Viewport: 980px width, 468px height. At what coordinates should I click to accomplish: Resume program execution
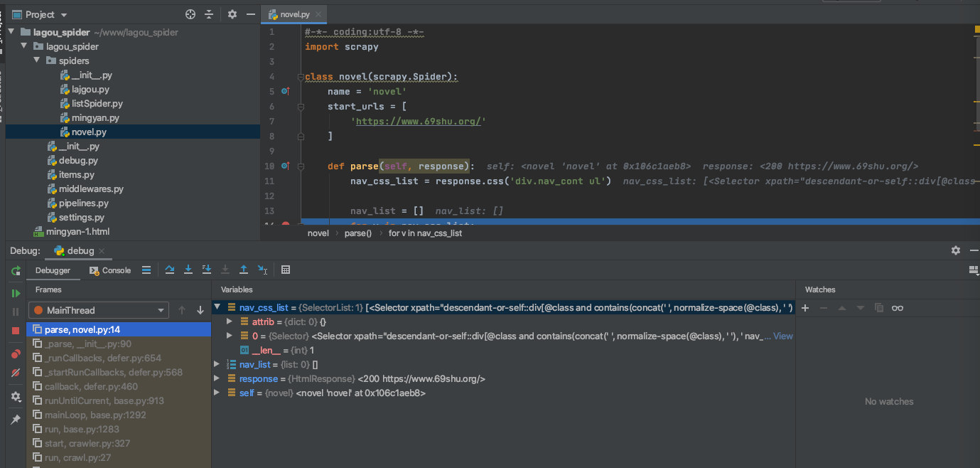pyautogui.click(x=16, y=293)
